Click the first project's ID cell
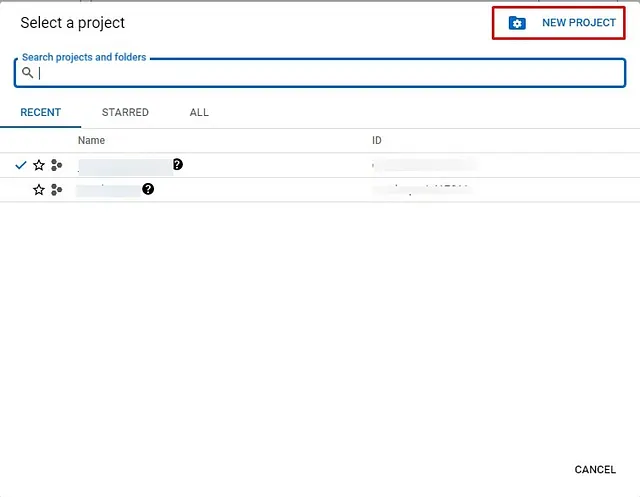 click(424, 165)
